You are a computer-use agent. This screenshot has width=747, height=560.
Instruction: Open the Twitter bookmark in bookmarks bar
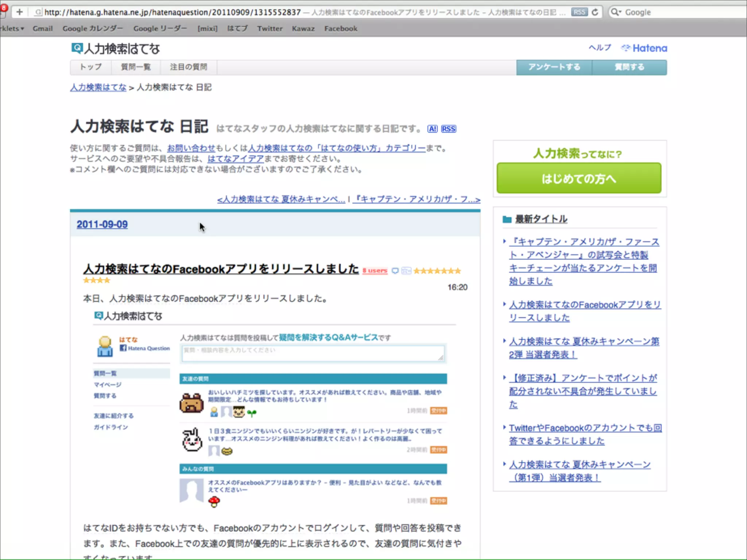270,28
